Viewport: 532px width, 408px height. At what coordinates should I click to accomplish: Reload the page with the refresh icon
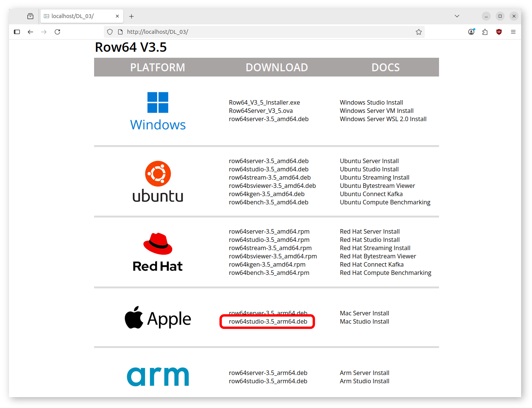click(x=57, y=32)
